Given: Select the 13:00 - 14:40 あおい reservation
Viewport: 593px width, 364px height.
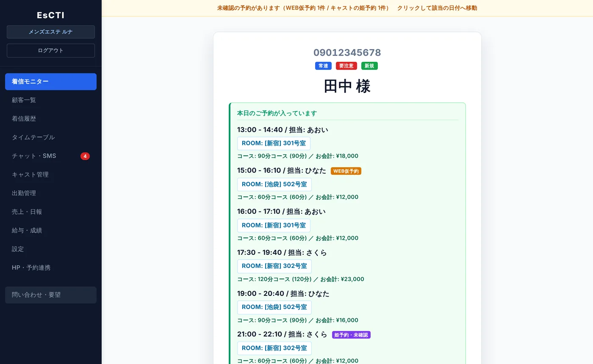Looking at the screenshot, I should 283,130.
